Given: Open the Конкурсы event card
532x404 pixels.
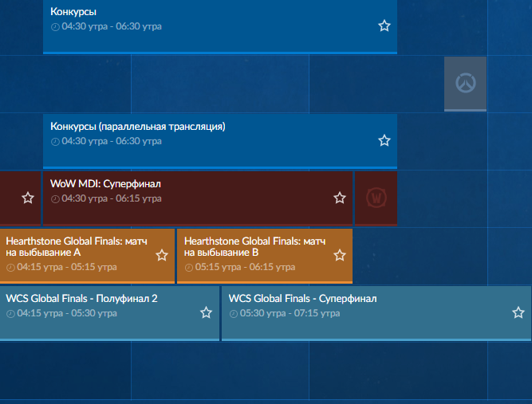Looking at the screenshot, I should click(x=220, y=27).
